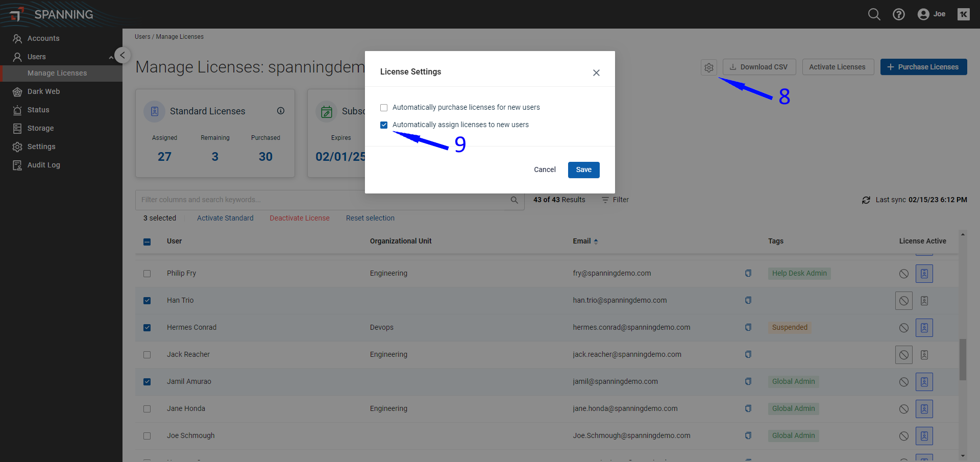Image resolution: width=980 pixels, height=462 pixels.
Task: Uncheck the Jamil Amurao row checkbox
Action: pyautogui.click(x=147, y=382)
